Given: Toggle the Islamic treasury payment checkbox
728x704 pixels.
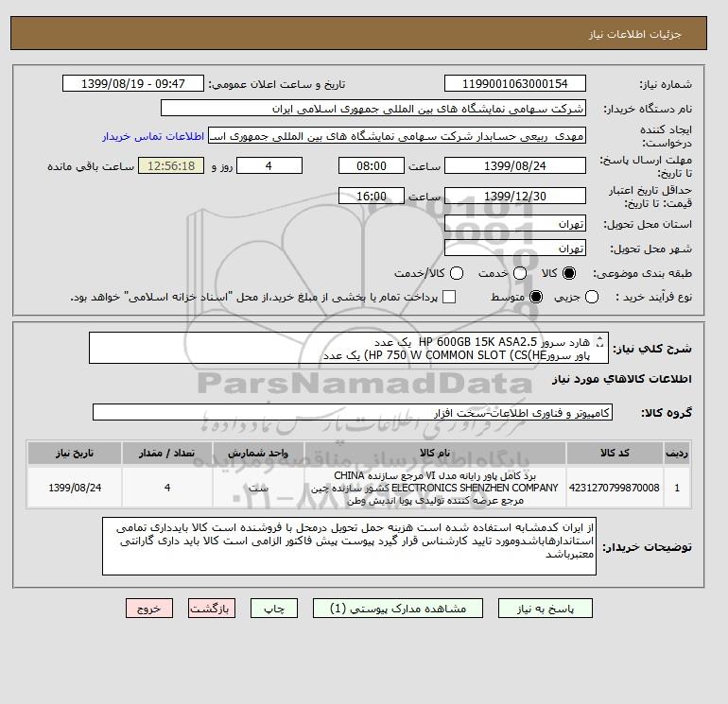Looking at the screenshot, I should coord(449,297).
